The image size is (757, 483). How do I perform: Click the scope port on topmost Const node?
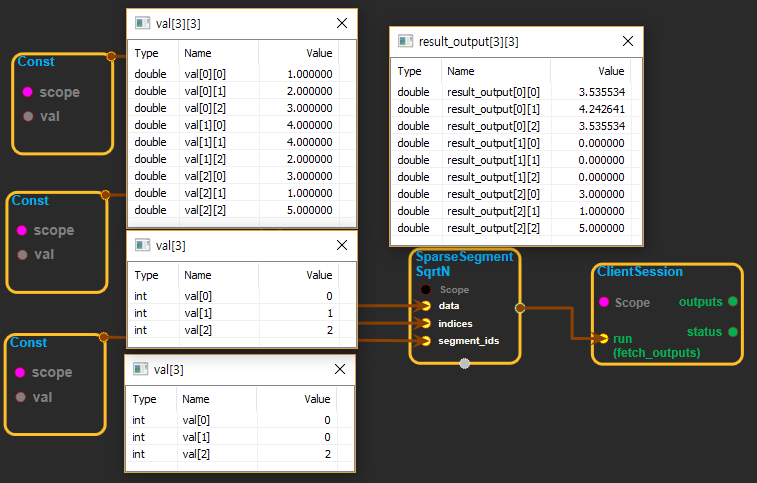tap(28, 92)
